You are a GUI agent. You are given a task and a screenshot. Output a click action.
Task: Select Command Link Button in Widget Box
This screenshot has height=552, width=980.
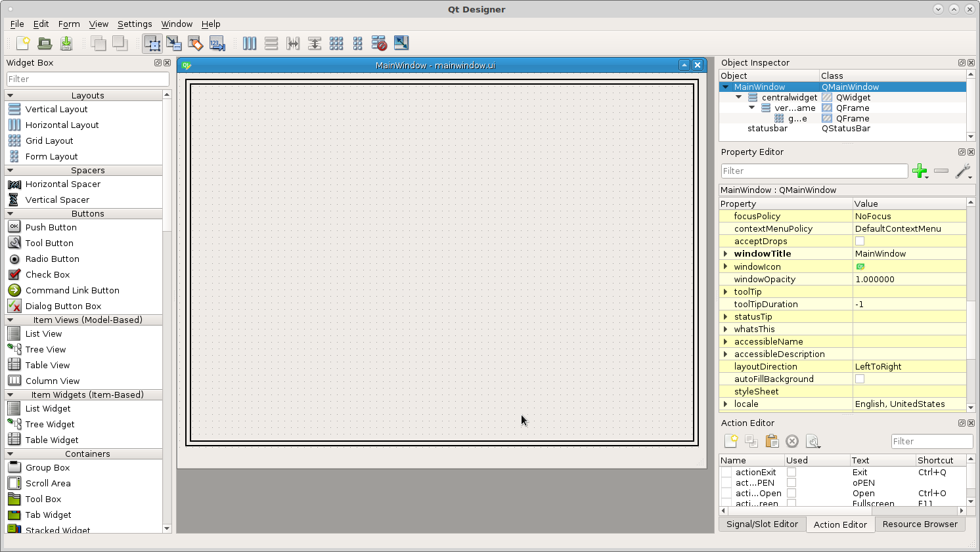tap(72, 290)
